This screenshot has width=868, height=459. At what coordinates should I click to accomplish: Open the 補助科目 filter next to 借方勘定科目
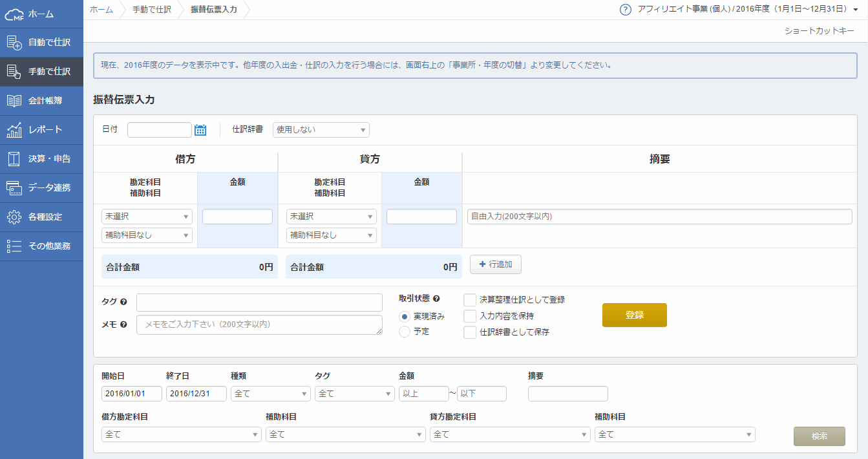click(346, 435)
